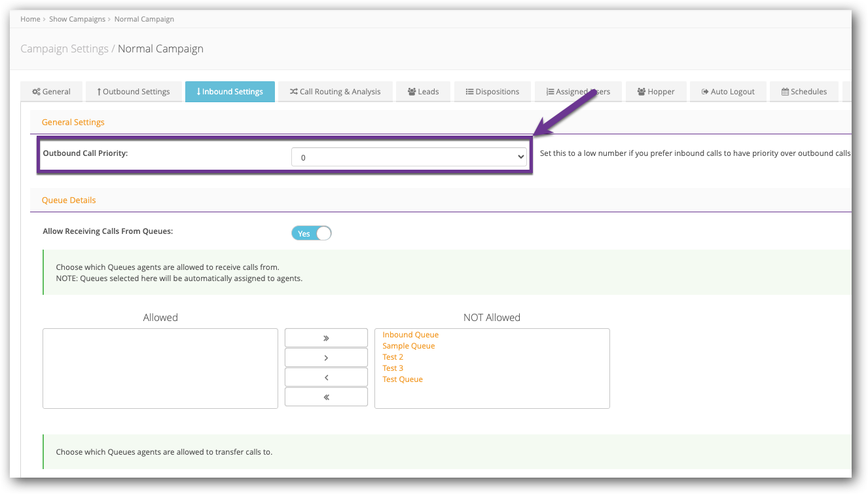Select the gear icon on the General tab
868x494 pixels.
pyautogui.click(x=36, y=91)
